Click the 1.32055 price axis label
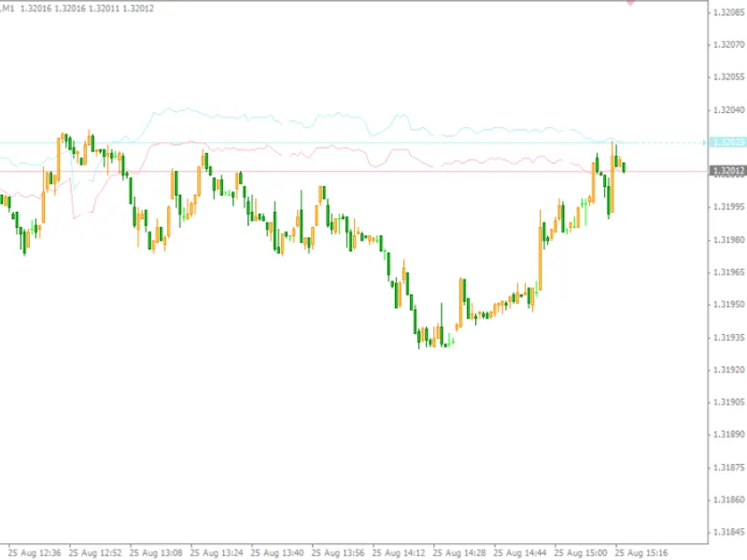 [x=729, y=77]
